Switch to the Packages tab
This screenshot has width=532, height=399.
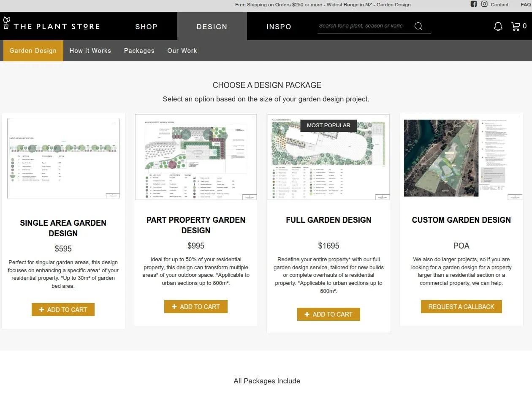point(139,51)
